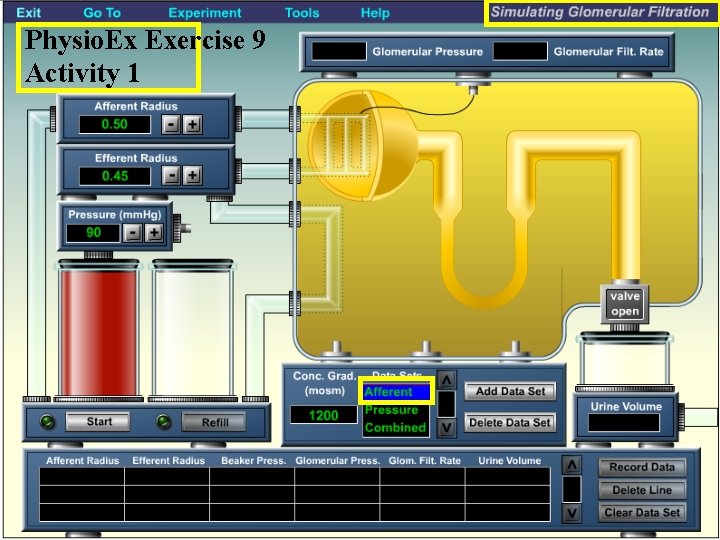
Task: Open the Tools menu
Action: (x=302, y=12)
